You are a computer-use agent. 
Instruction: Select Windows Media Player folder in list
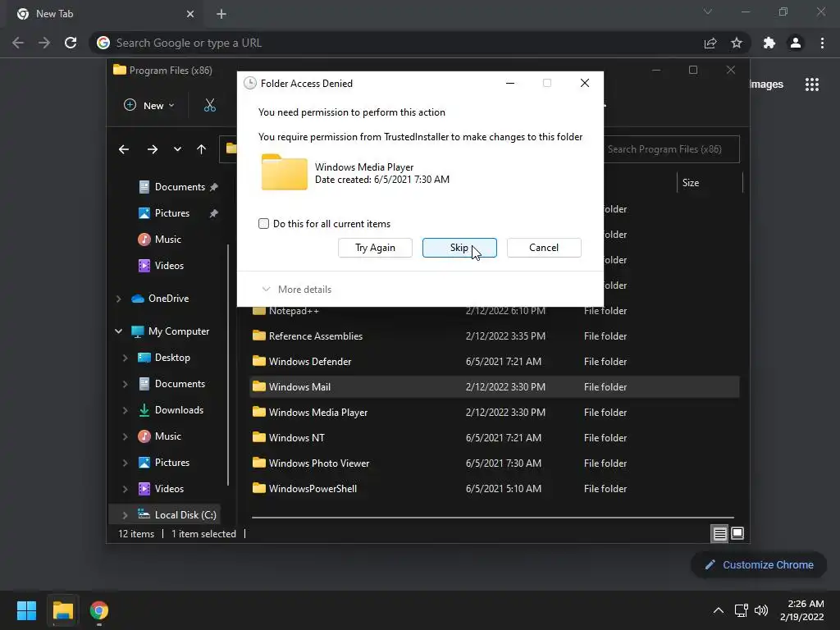click(x=494, y=413)
